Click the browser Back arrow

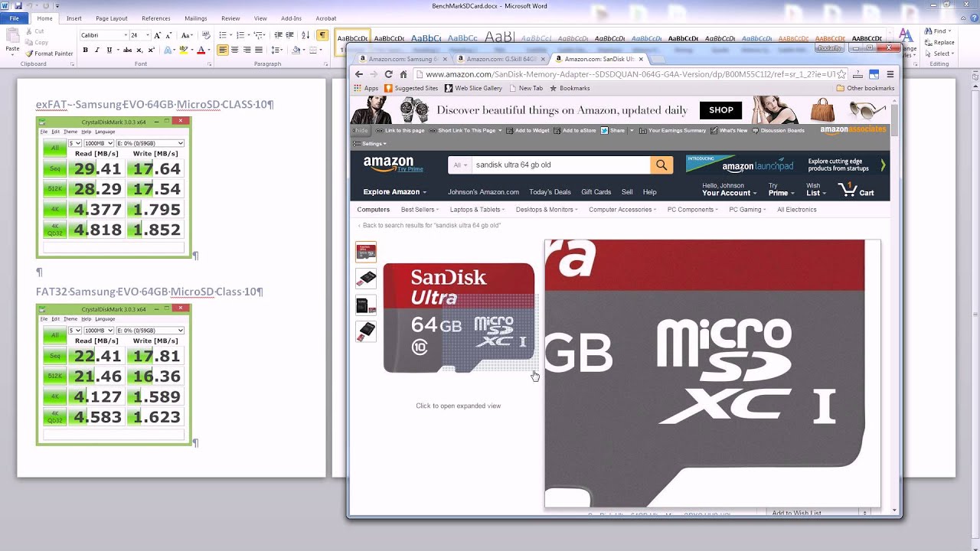[x=359, y=74]
